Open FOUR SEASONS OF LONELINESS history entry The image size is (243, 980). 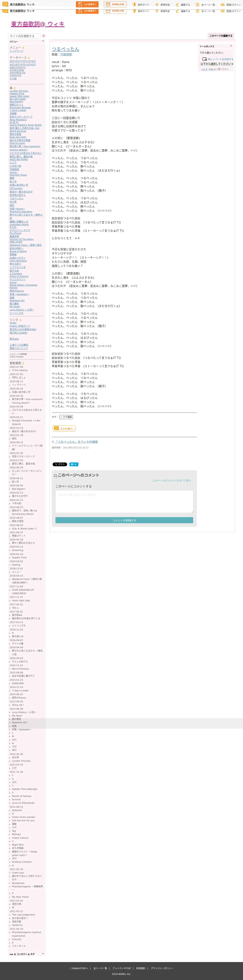click(23, 592)
